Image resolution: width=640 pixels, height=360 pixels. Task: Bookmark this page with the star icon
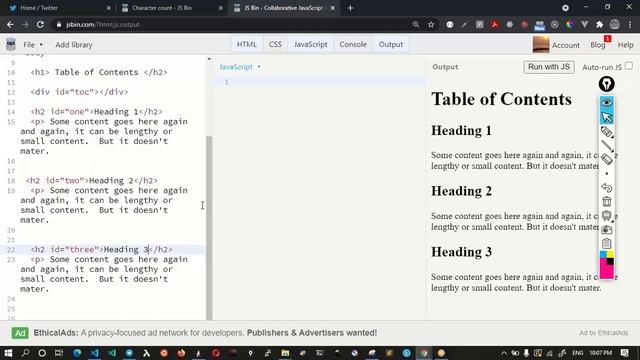click(x=431, y=24)
